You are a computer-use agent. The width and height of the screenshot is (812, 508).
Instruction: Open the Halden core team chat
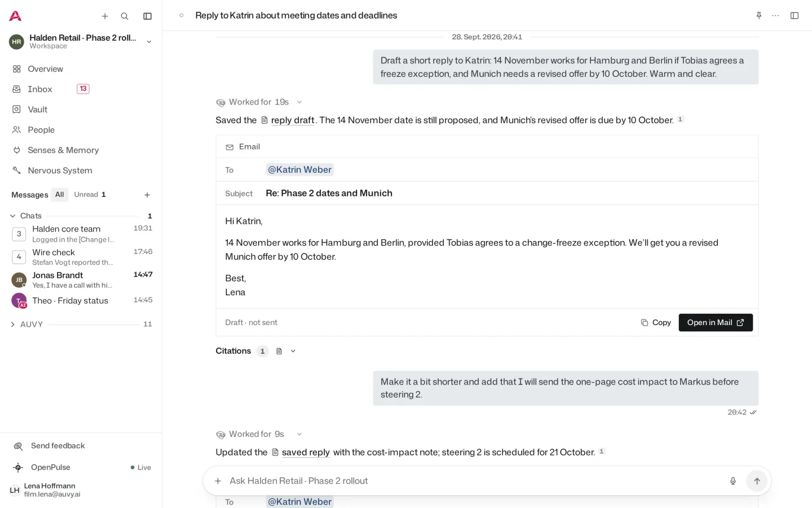81,234
